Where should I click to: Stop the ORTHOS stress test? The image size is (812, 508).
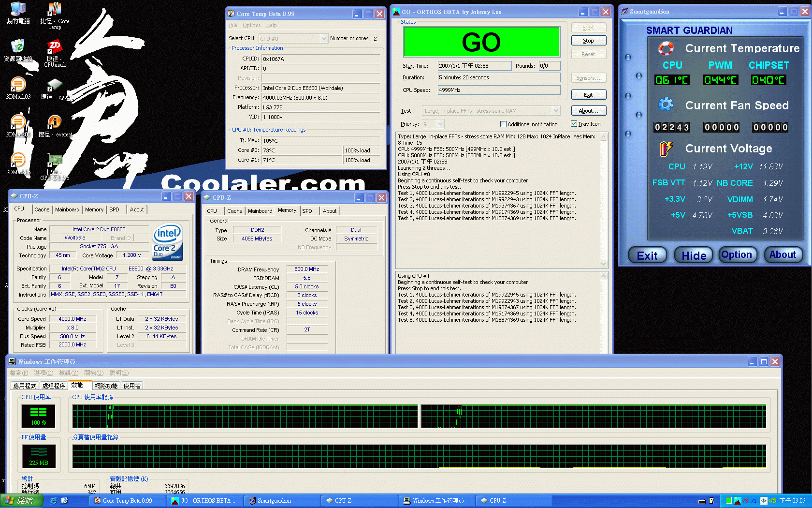[x=588, y=41]
